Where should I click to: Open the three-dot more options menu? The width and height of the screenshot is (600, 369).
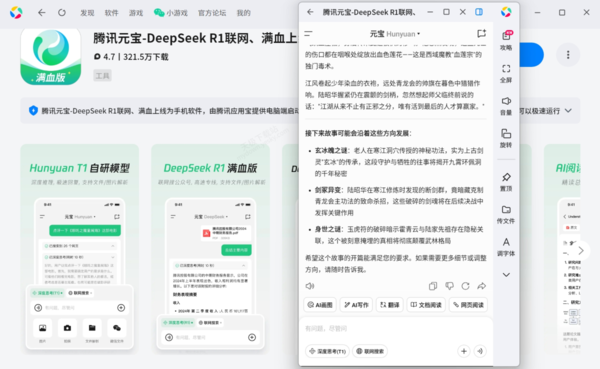(568, 55)
